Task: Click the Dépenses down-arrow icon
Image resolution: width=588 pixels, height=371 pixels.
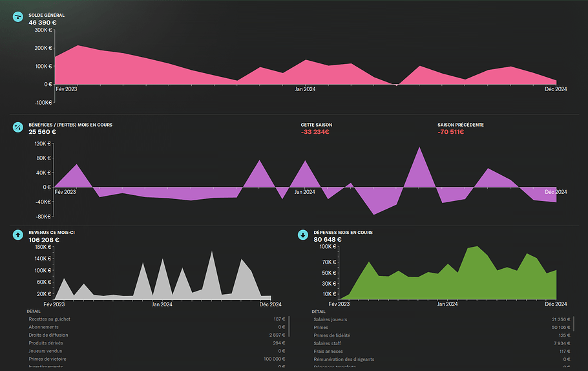Action: click(x=302, y=235)
